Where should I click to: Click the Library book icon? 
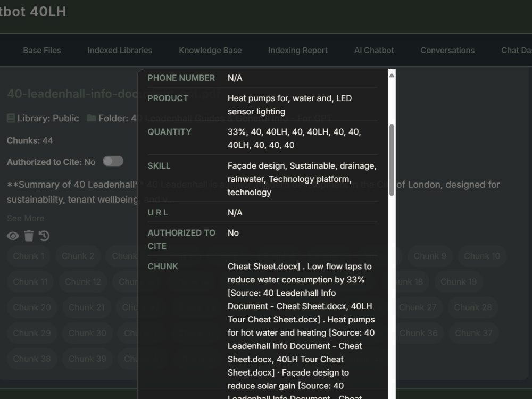coord(11,118)
